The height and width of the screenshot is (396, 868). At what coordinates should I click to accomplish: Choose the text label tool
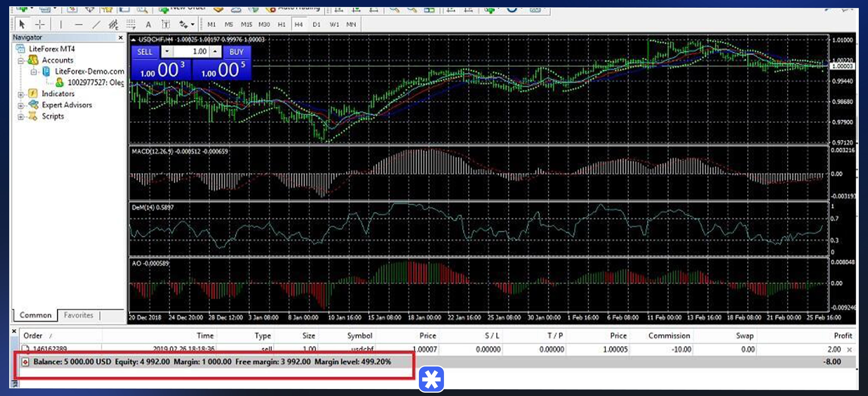coord(166,25)
